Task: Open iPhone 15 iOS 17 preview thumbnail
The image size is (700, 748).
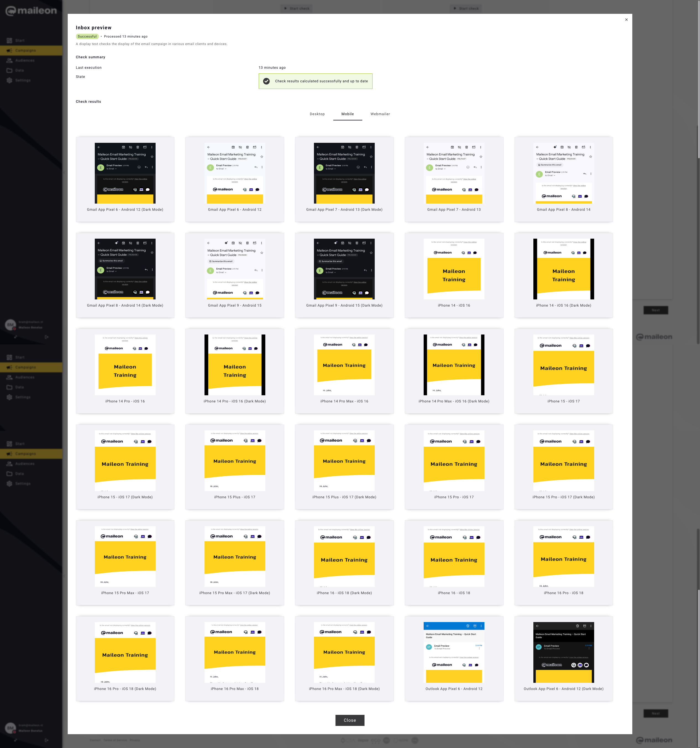Action: 563,365
